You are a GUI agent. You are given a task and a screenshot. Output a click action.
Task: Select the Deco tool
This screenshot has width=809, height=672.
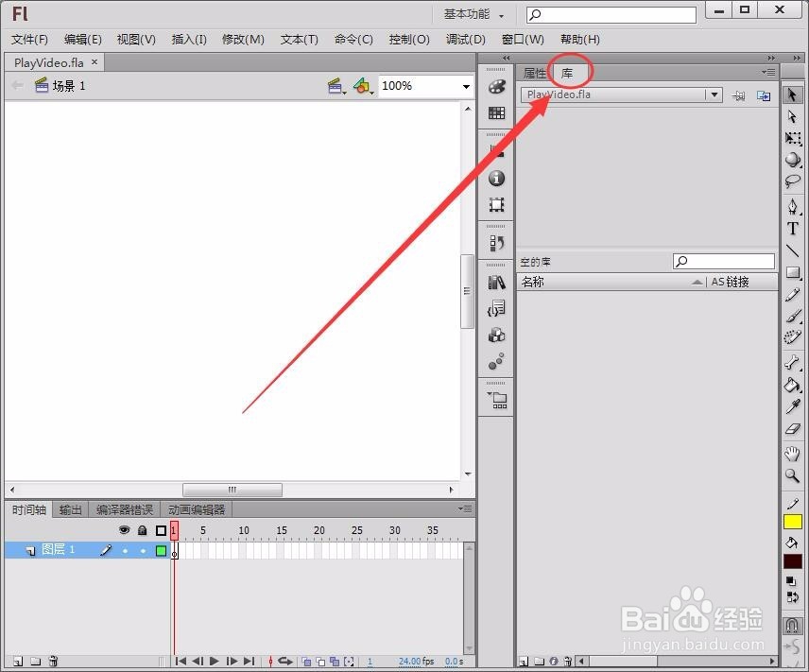(793, 337)
